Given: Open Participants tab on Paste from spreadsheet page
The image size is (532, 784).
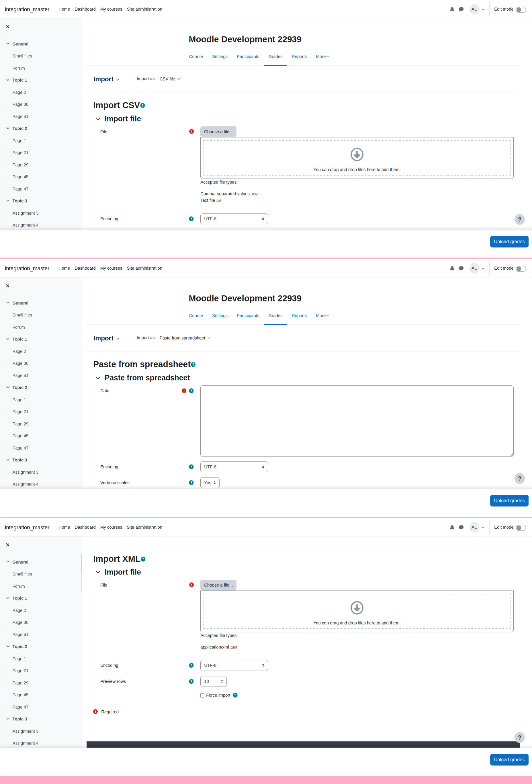Looking at the screenshot, I should tap(248, 316).
